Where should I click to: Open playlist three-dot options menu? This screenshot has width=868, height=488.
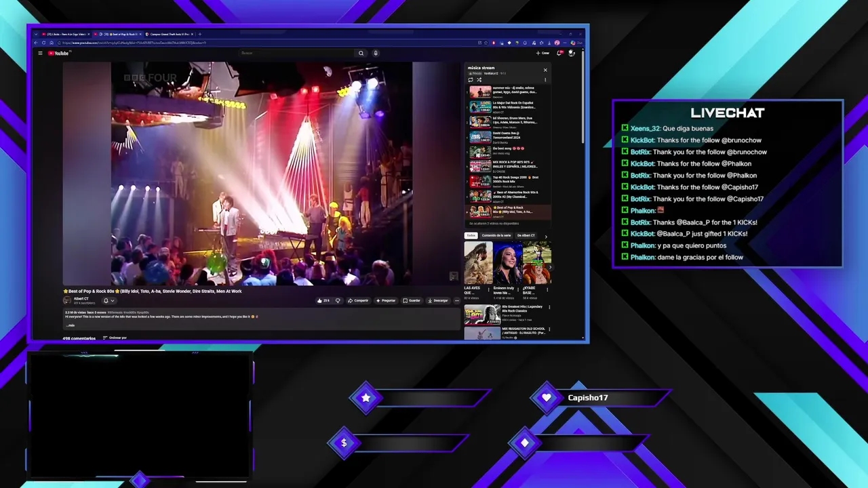[545, 80]
